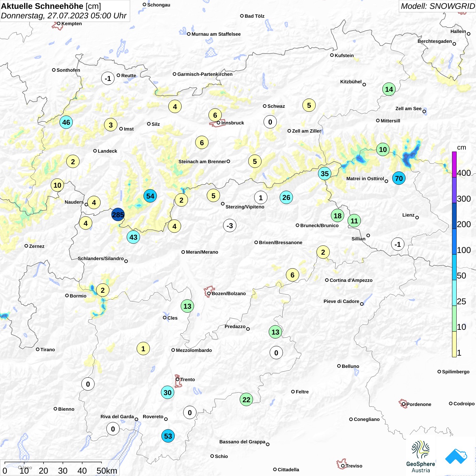The image size is (476, 476).
Task: Click the 14 cm station near Kitzbühel
Action: click(389, 89)
